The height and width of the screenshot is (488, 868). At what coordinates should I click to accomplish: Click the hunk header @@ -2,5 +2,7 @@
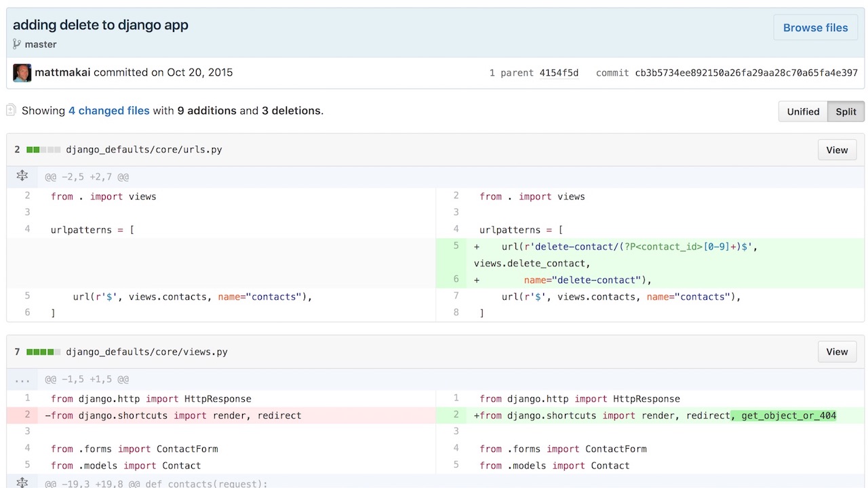click(x=87, y=177)
